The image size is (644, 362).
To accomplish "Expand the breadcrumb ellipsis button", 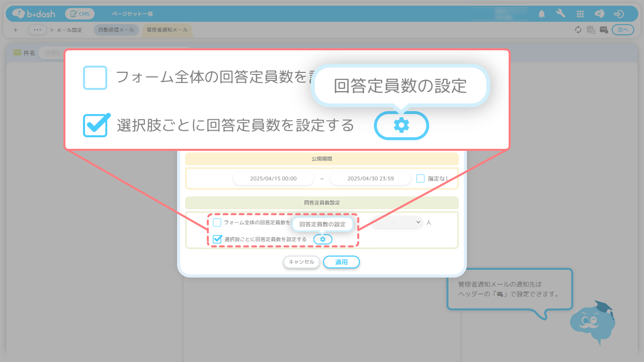I will pyautogui.click(x=38, y=30).
